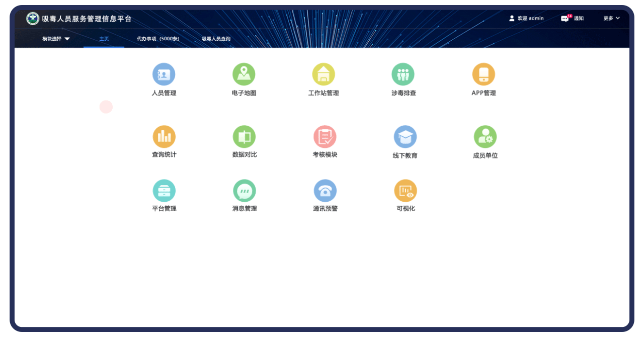Open the APP管理 phone icon
The width and height of the screenshot is (644, 337).
point(484,74)
